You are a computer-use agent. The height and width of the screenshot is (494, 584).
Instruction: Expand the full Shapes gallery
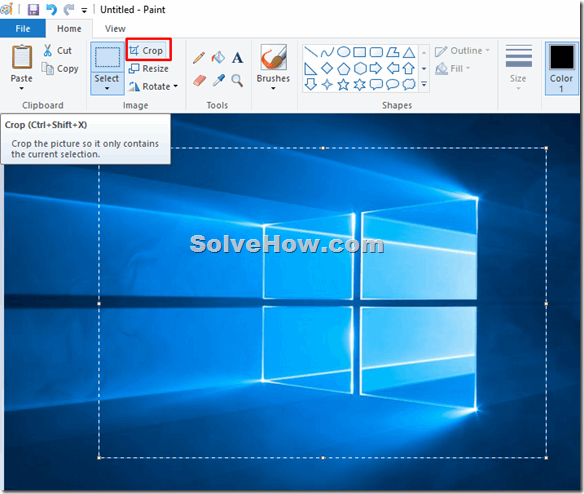(x=424, y=84)
